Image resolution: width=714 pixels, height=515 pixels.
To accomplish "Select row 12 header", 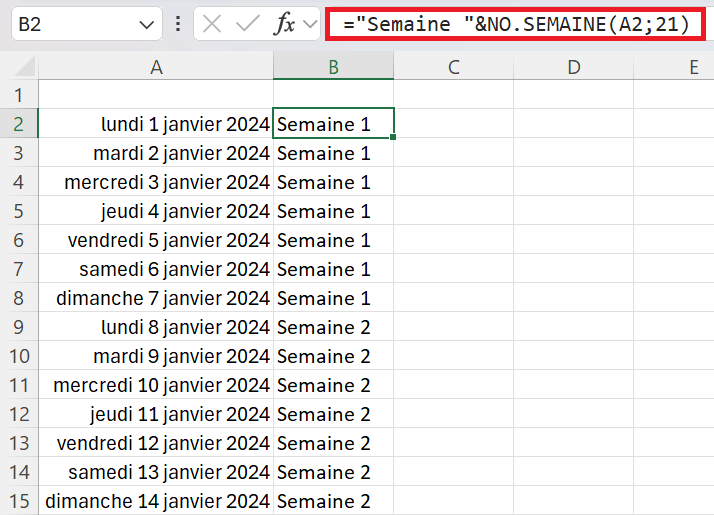I will tap(19, 414).
